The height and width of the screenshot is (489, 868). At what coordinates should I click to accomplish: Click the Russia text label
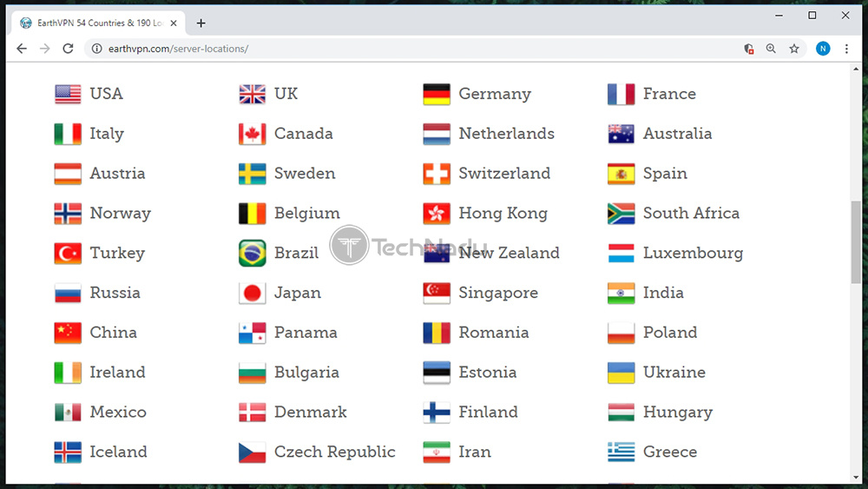(x=115, y=293)
